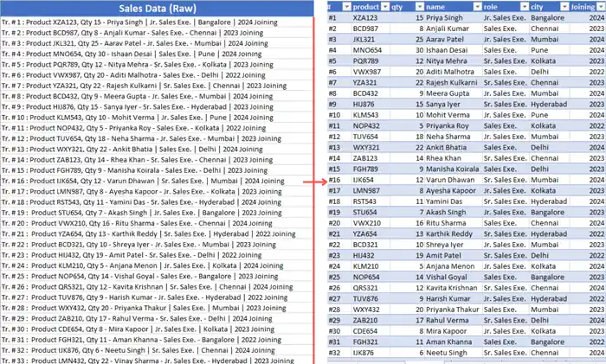Viewport: 606px width, 364px height.
Task: Click transaction number cell '#12'
Action: [x=339, y=137]
